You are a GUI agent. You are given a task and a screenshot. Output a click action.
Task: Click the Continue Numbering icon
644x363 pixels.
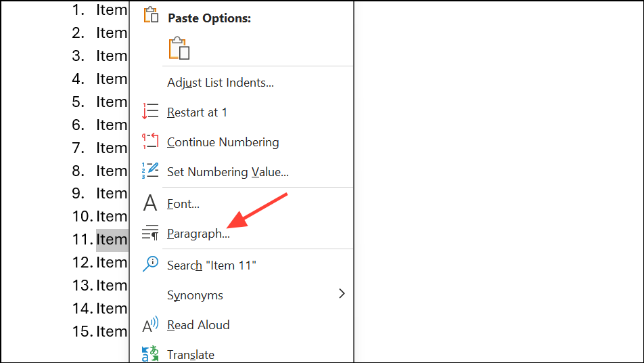click(x=150, y=142)
